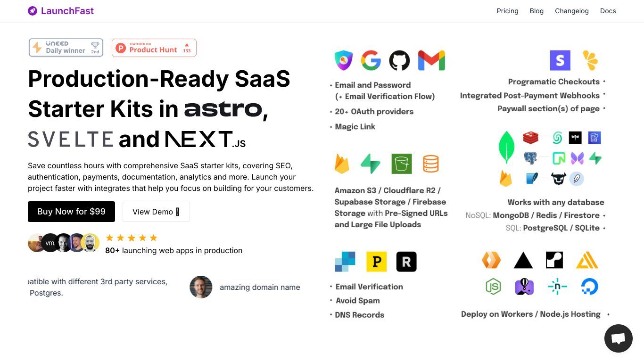This screenshot has height=362, width=644.
Task: Click the Auth shield icon
Action: click(344, 60)
